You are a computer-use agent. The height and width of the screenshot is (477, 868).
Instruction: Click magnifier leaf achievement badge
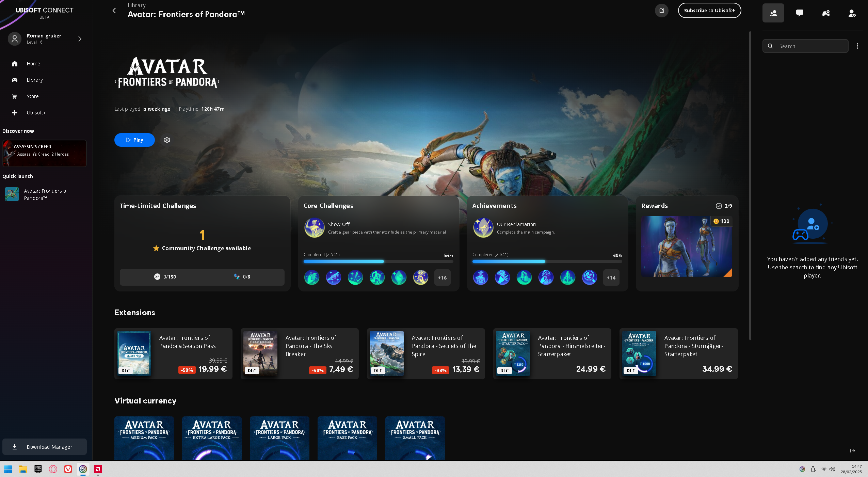(590, 277)
